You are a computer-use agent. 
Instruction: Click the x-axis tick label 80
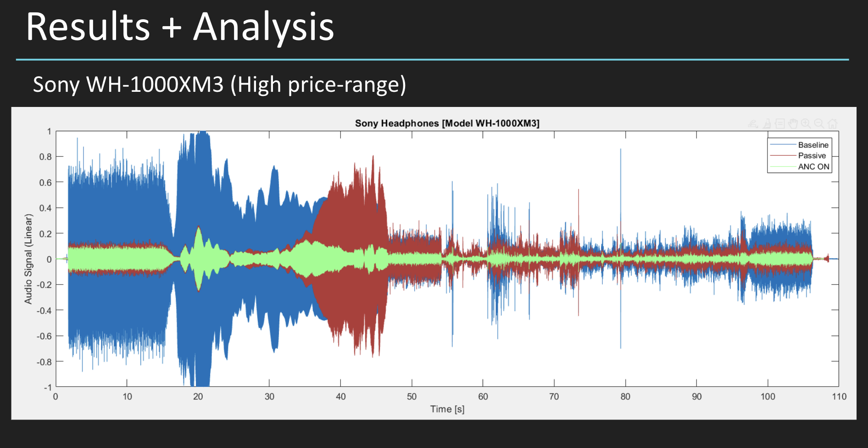[x=625, y=397]
